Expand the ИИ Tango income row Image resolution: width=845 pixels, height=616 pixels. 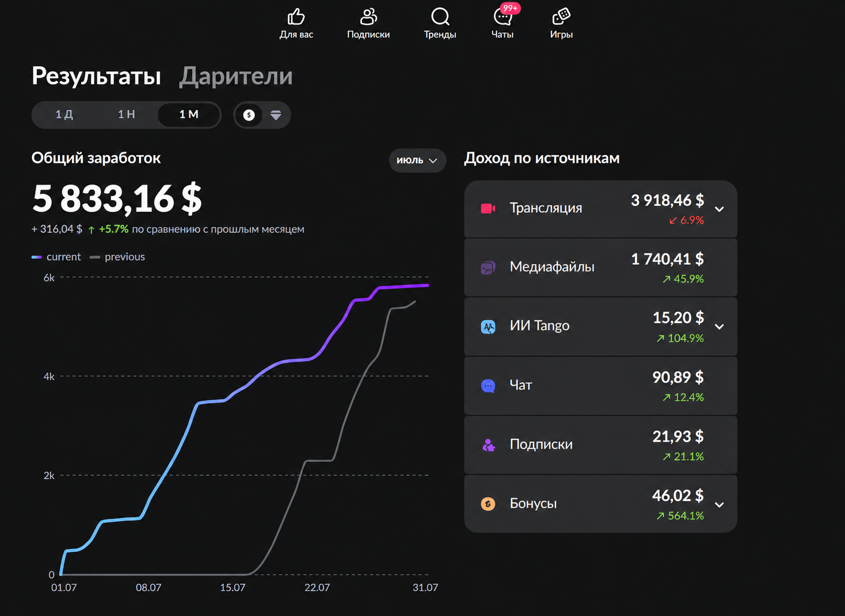pos(720,327)
